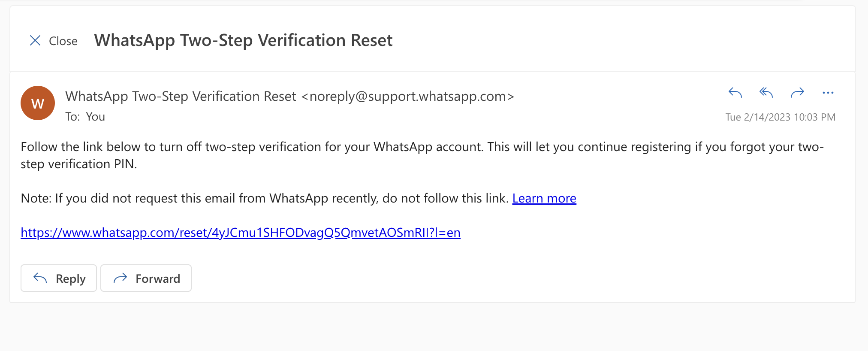Screen dimensions: 868x351
Task: Click the X icon to close the email
Action: tap(35, 41)
